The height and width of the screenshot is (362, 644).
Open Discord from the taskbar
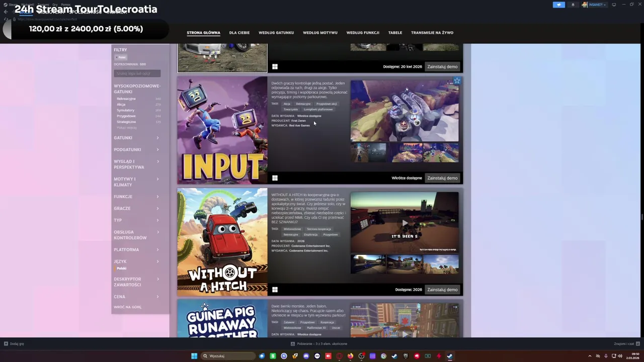coord(306,356)
